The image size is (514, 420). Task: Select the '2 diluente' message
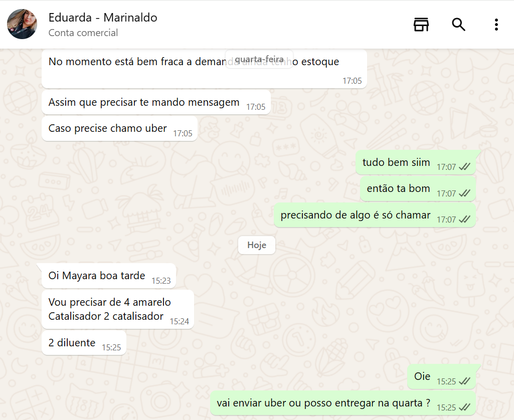(x=84, y=343)
